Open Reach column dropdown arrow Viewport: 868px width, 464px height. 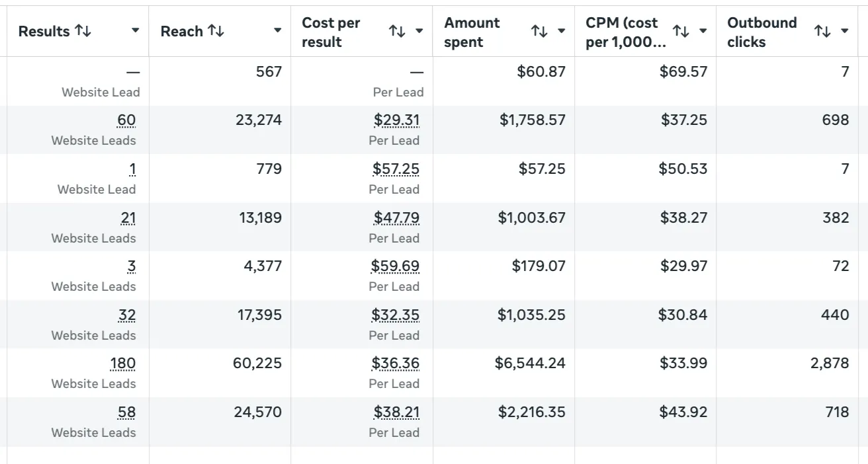click(x=278, y=31)
